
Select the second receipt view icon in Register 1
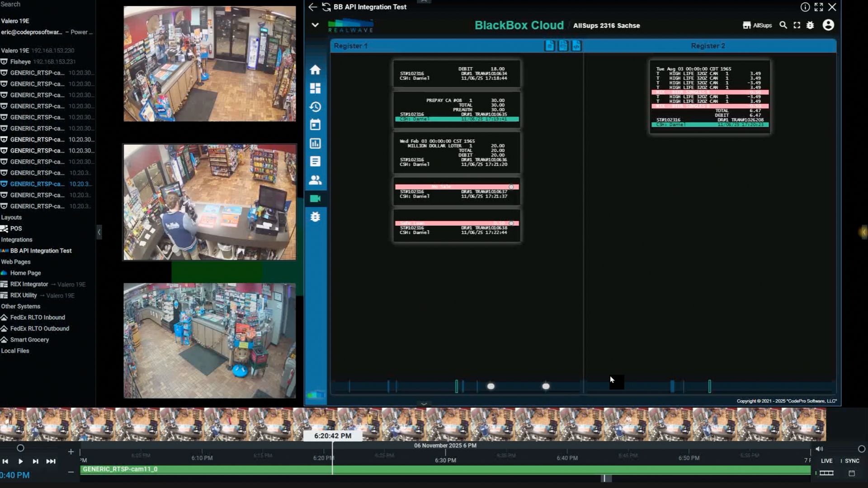[563, 46]
